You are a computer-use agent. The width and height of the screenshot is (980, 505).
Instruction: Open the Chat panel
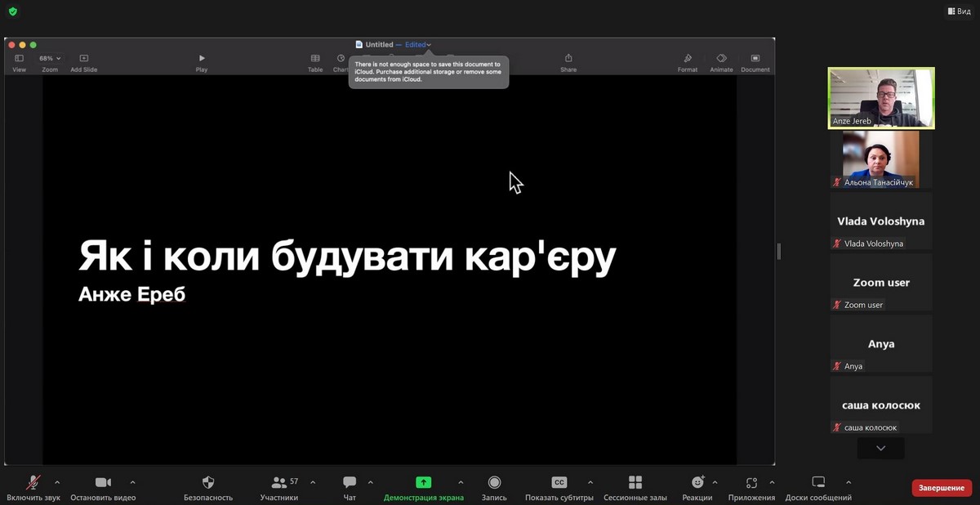[350, 482]
